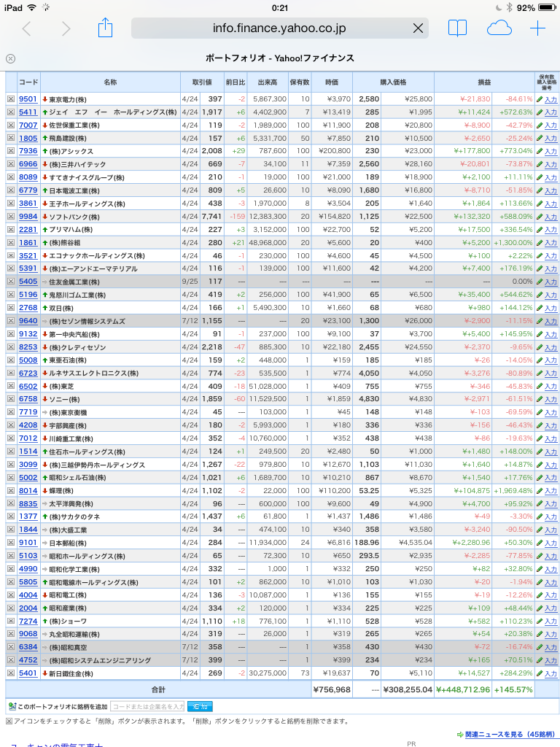Click the pencil edit icon for row 5196
This screenshot has height=747, width=560.
[540, 295]
